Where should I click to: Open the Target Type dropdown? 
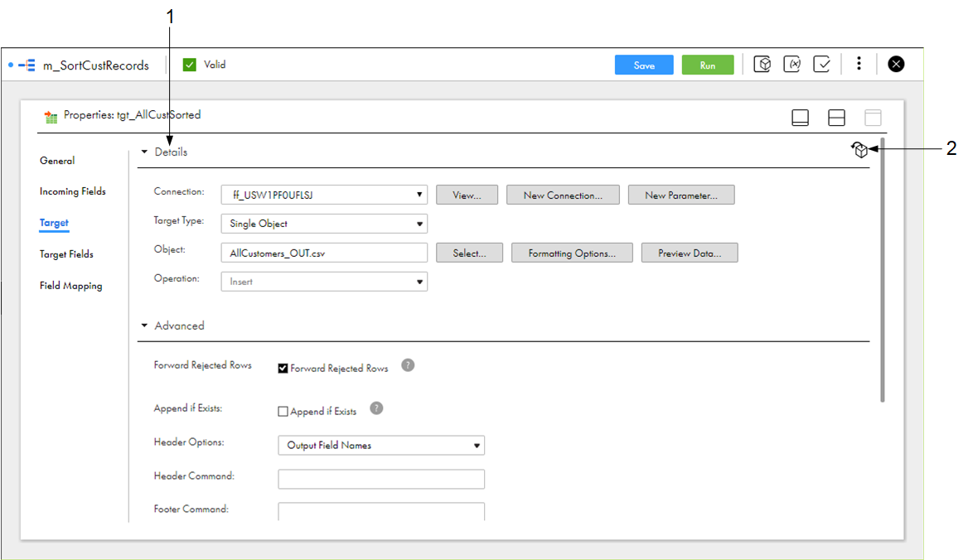[x=324, y=224]
